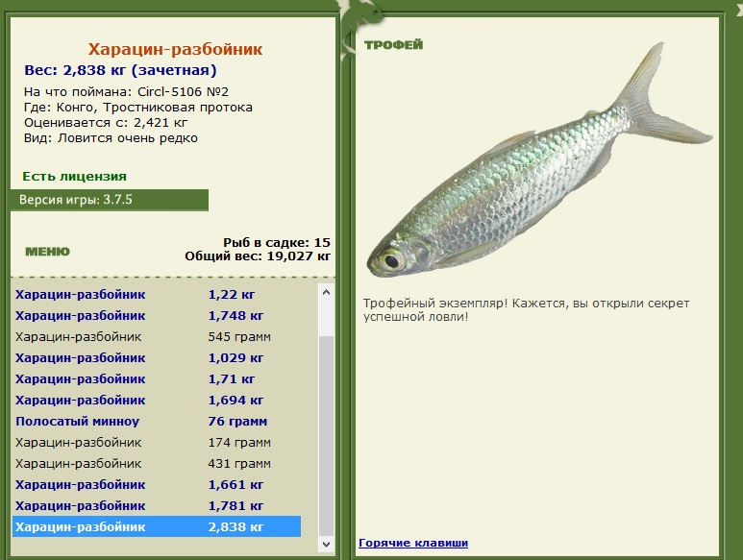The image size is (743, 560).
Task: Select the 1,781 кг Харацин-разбойник entry
Action: pyautogui.click(x=157, y=506)
